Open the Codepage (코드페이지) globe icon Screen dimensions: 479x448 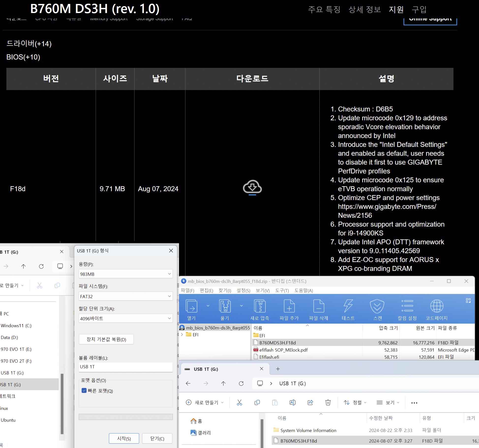click(x=437, y=306)
